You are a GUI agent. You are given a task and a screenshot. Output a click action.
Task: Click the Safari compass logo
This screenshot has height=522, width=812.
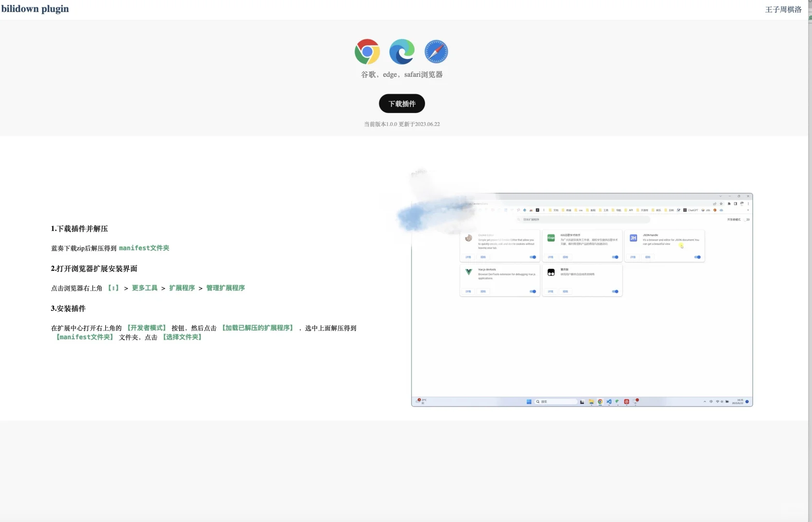click(x=436, y=52)
